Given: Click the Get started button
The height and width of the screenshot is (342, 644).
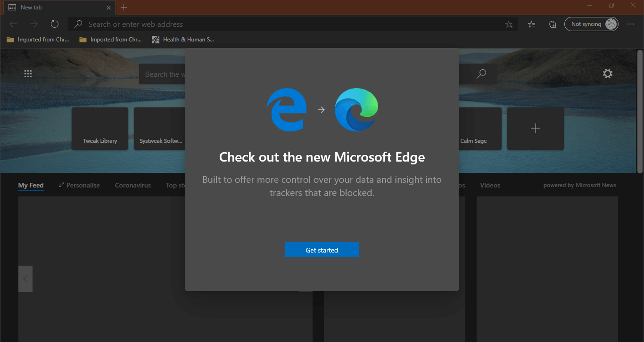Looking at the screenshot, I should click(322, 250).
